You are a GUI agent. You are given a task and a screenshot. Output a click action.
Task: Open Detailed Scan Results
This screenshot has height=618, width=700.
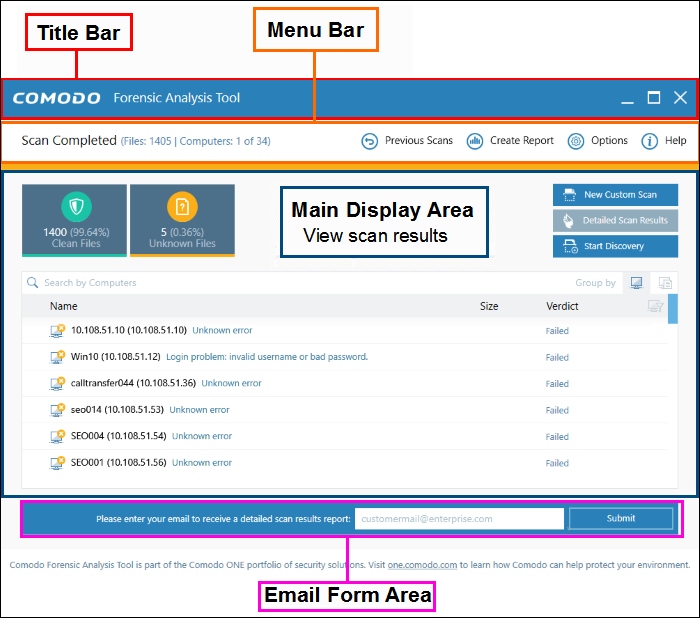click(x=615, y=220)
